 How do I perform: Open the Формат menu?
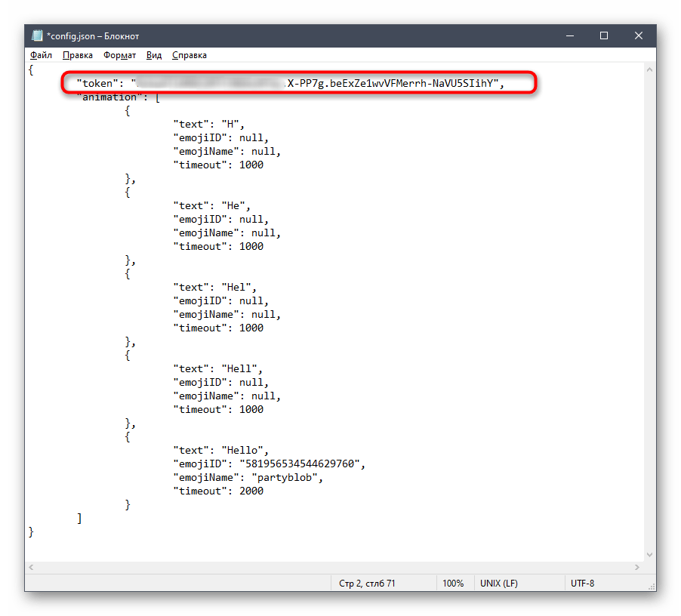(x=119, y=55)
